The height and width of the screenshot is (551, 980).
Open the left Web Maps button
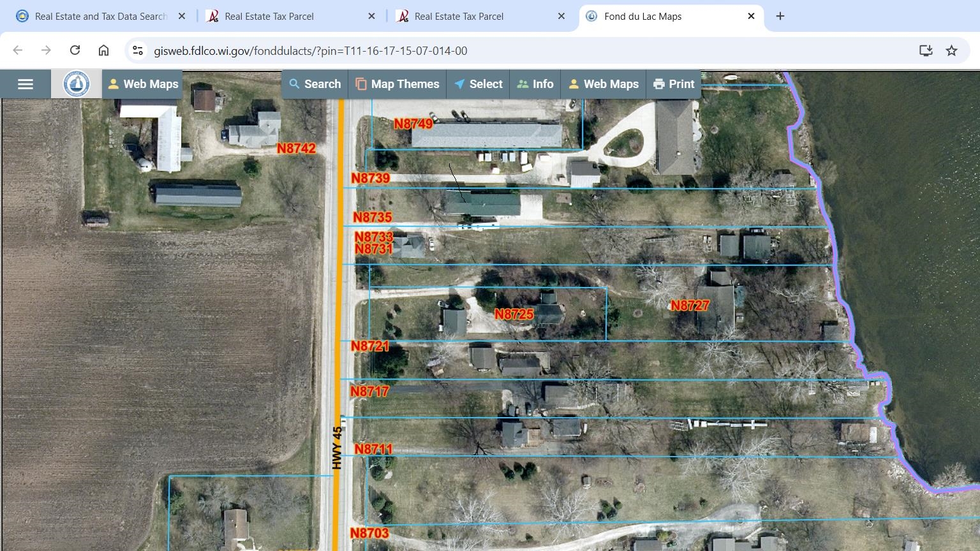coord(143,84)
